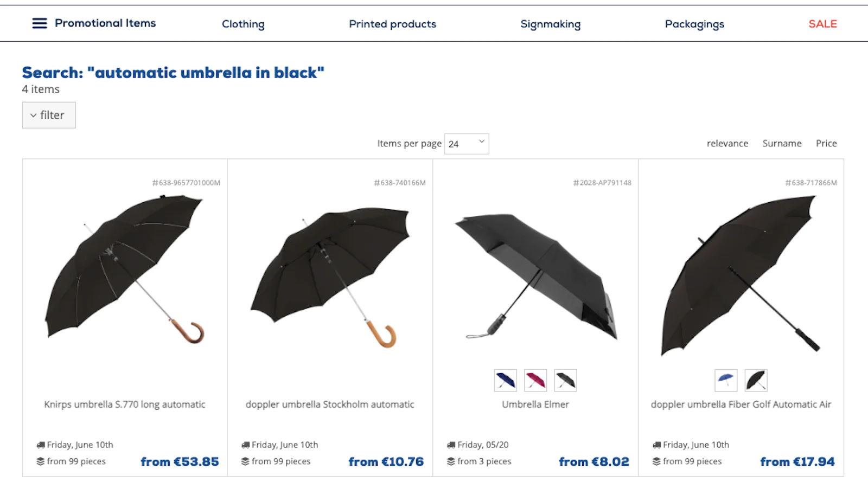Expand the filter panel

pyautogui.click(x=49, y=115)
